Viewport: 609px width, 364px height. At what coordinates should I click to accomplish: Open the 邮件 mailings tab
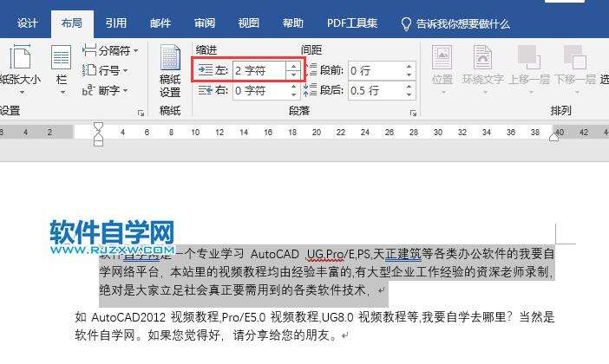pos(160,23)
